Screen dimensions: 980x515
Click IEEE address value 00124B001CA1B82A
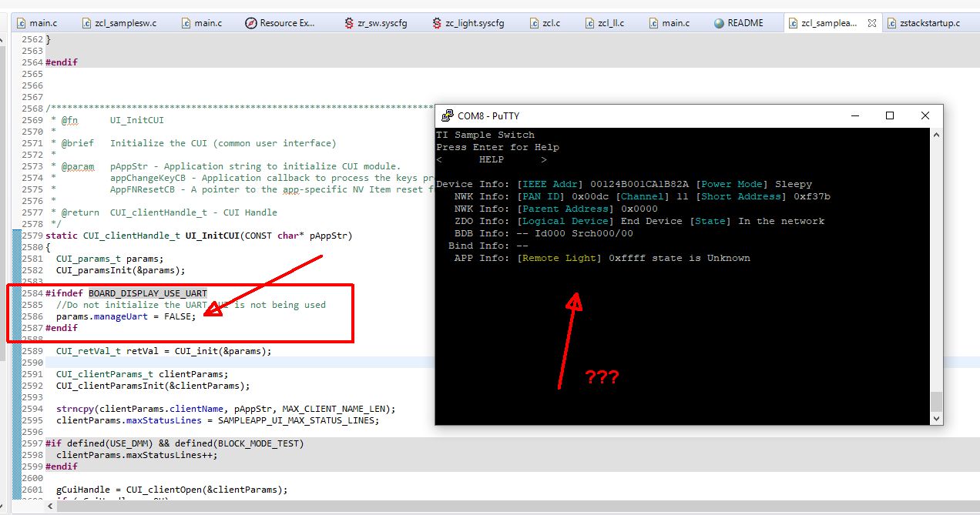639,184
